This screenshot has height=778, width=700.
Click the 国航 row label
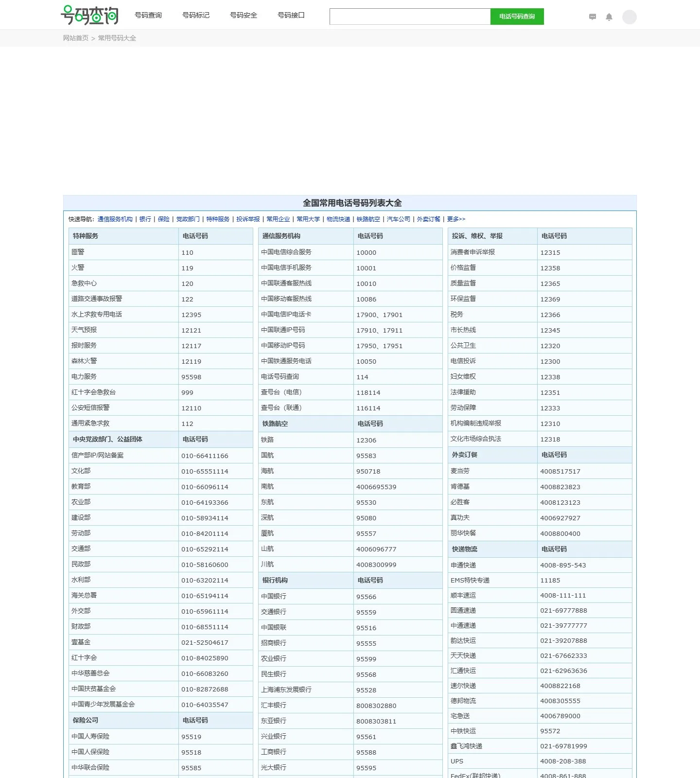[267, 455]
